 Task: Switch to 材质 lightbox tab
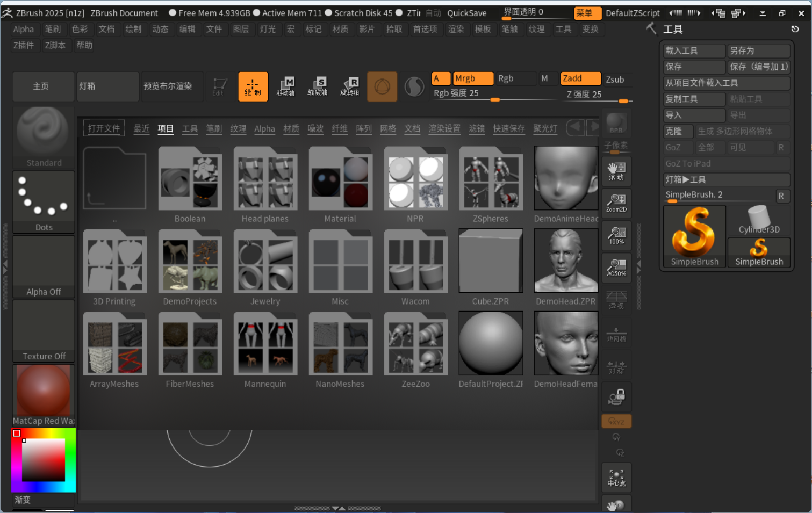pyautogui.click(x=291, y=128)
